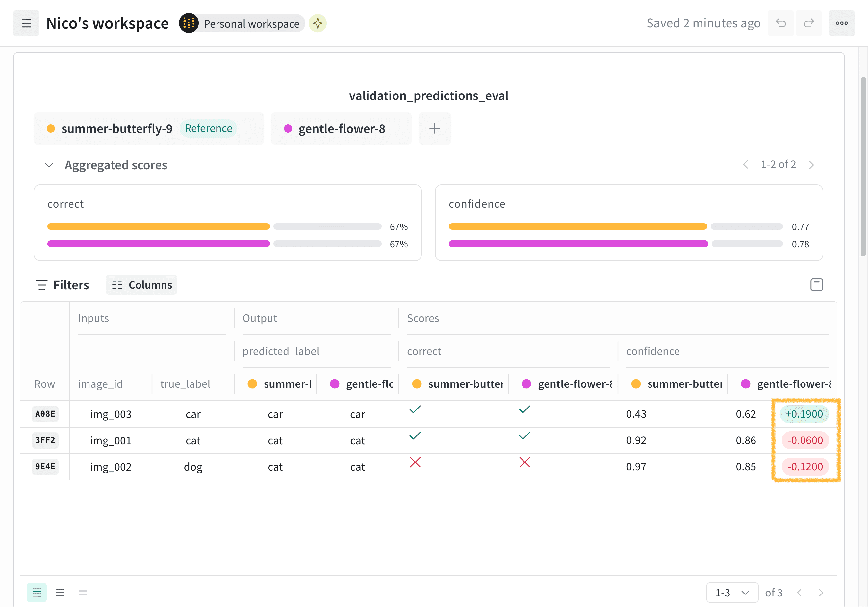Add another run with the plus button
The height and width of the screenshot is (607, 868).
pos(435,129)
